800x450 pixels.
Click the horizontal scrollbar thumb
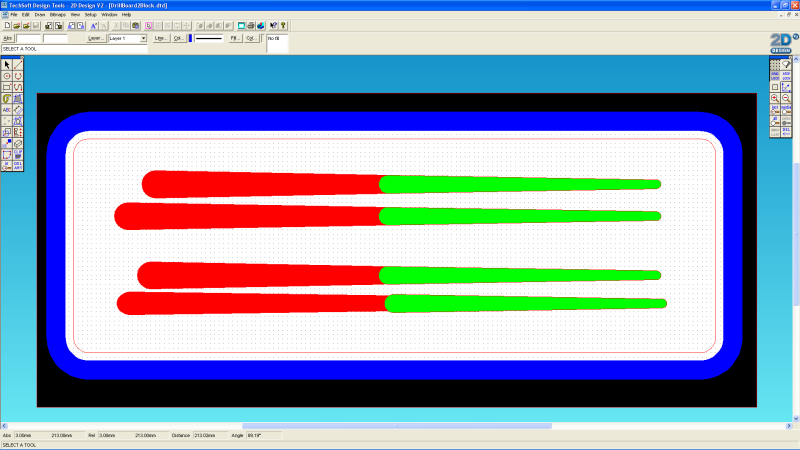[x=396, y=426]
